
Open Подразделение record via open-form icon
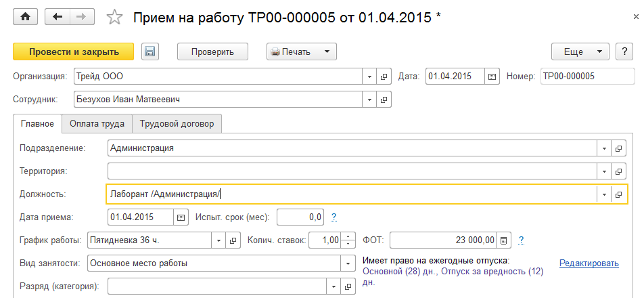click(x=618, y=148)
